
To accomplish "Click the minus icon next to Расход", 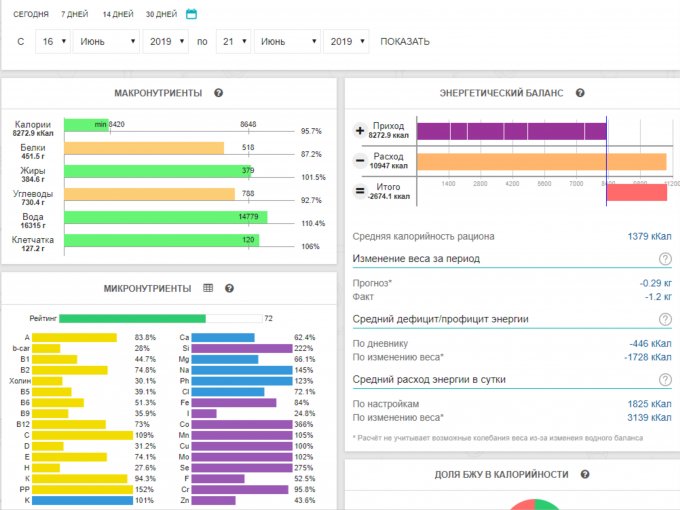I will click(360, 161).
